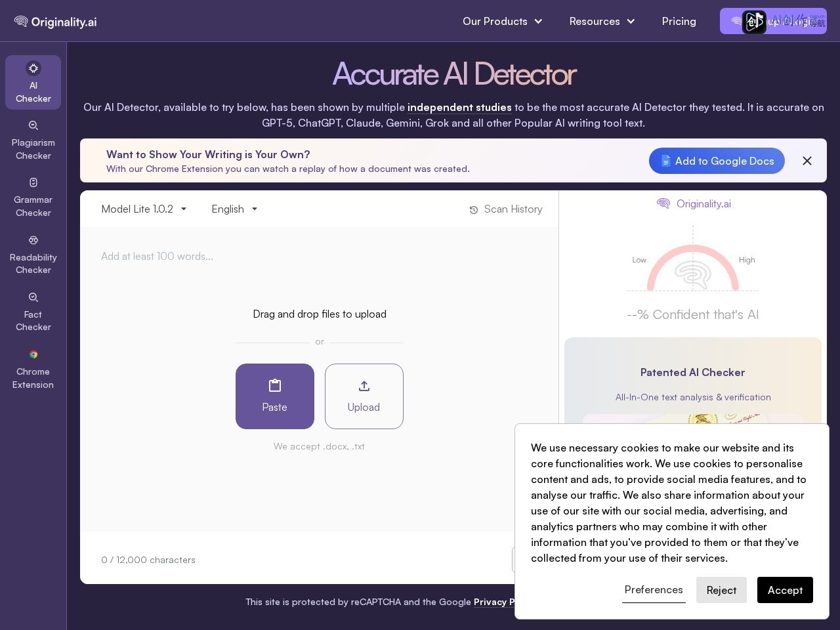The image size is (840, 630).
Task: Click Add to Google Docs button
Action: click(x=717, y=161)
